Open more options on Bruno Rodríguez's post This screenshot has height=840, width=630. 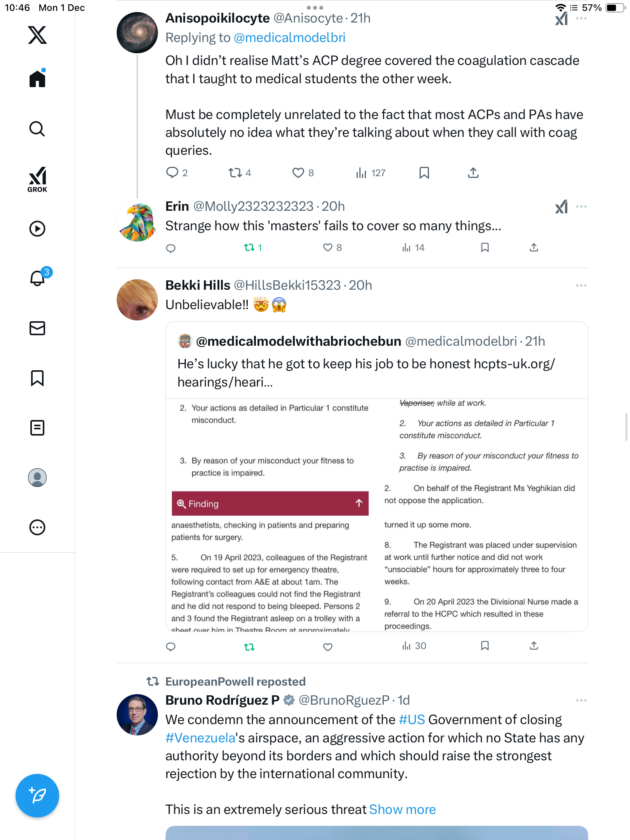(x=581, y=700)
